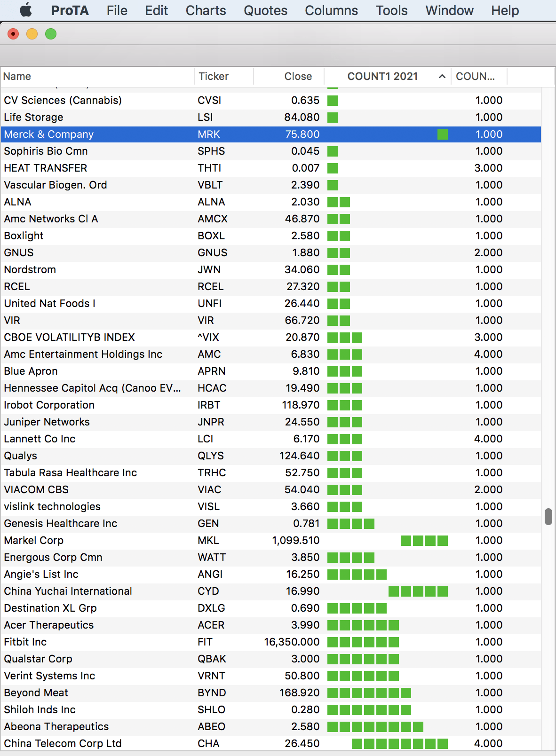556x756 pixels.
Task: Click the COUNT1 2021 column header label
Action: coord(382,76)
